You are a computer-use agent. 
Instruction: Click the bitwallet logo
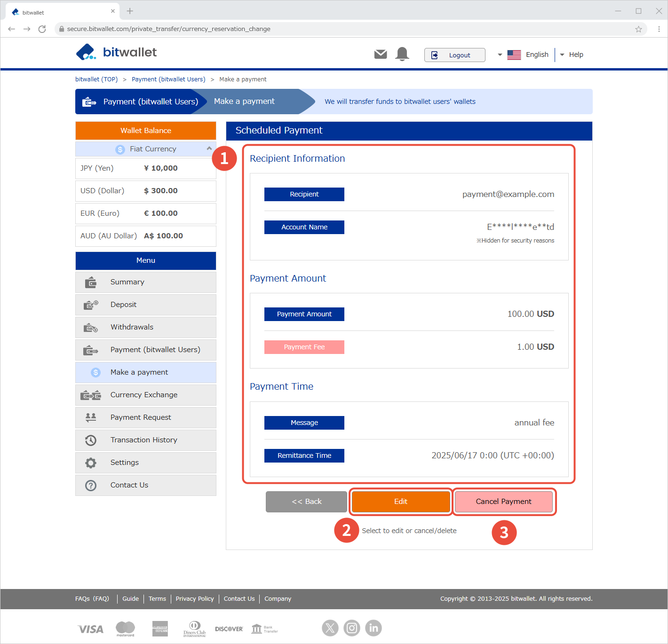pyautogui.click(x=116, y=52)
